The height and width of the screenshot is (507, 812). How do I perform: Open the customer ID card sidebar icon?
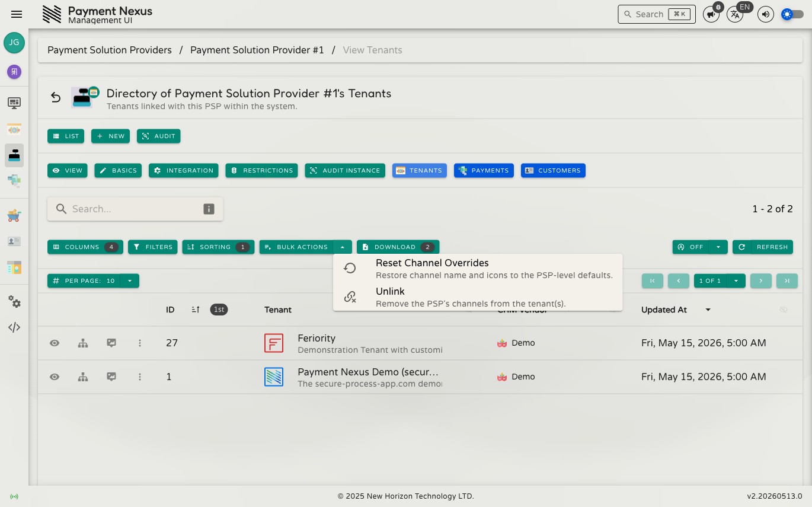[14, 241]
